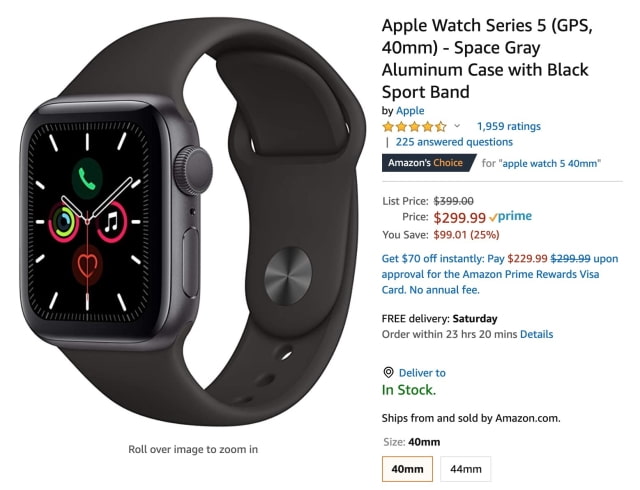Choose Deliver to location
Screen dimensions: 640x490
pyautogui.click(x=422, y=373)
